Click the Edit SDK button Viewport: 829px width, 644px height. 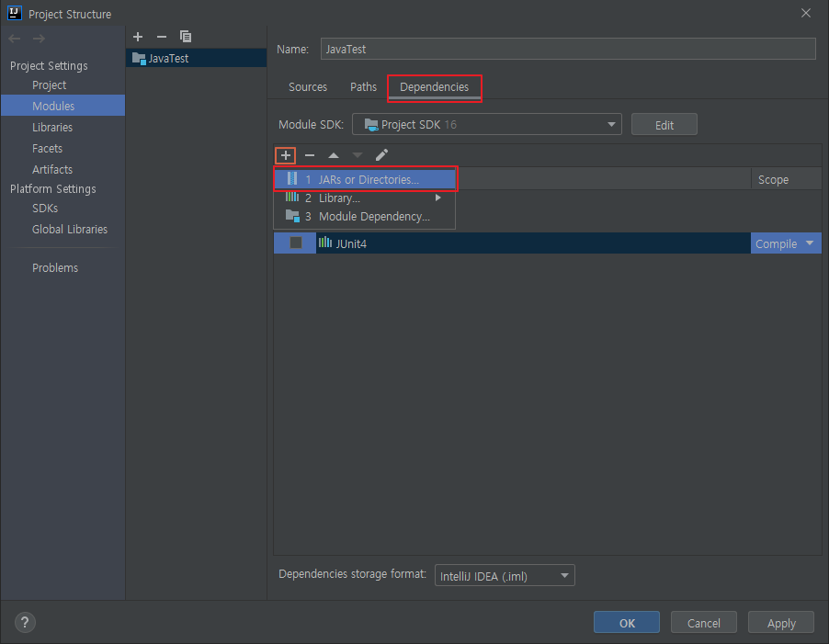pyautogui.click(x=664, y=125)
